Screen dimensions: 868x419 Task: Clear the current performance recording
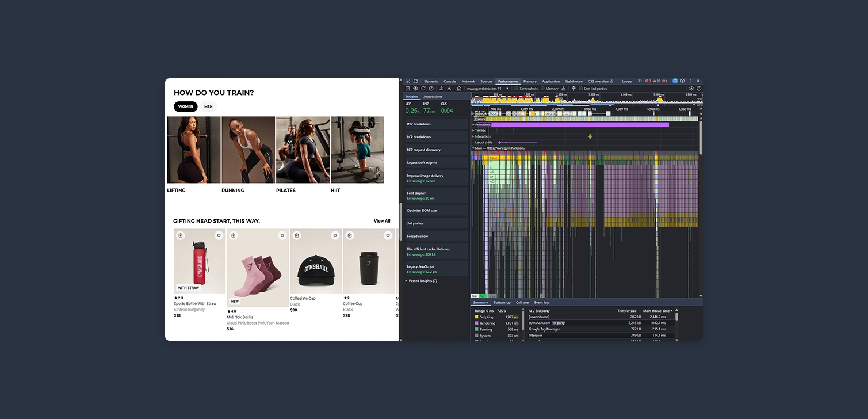coord(431,88)
